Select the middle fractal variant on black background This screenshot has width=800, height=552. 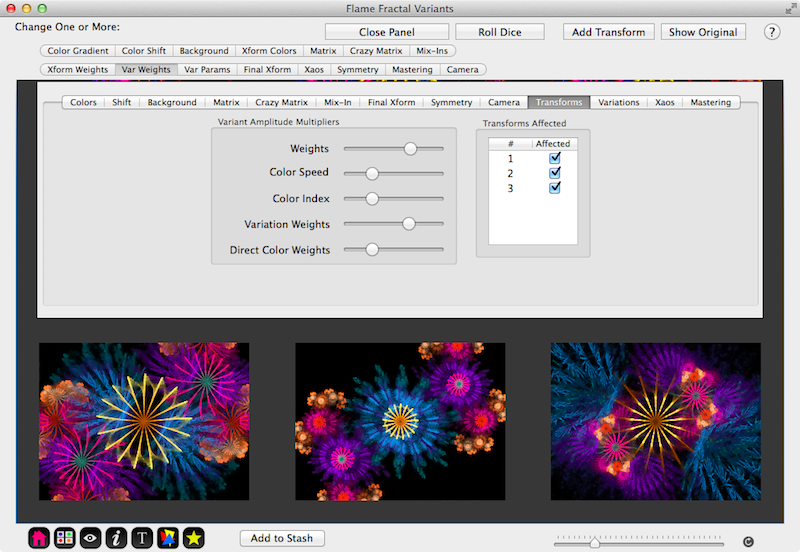click(x=400, y=421)
